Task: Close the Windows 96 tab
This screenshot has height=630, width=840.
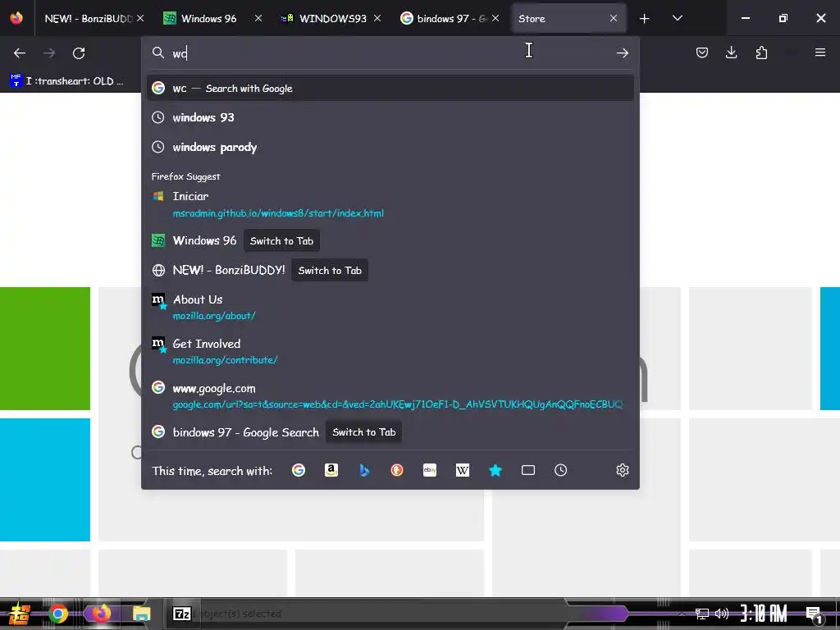Action: pyautogui.click(x=258, y=18)
